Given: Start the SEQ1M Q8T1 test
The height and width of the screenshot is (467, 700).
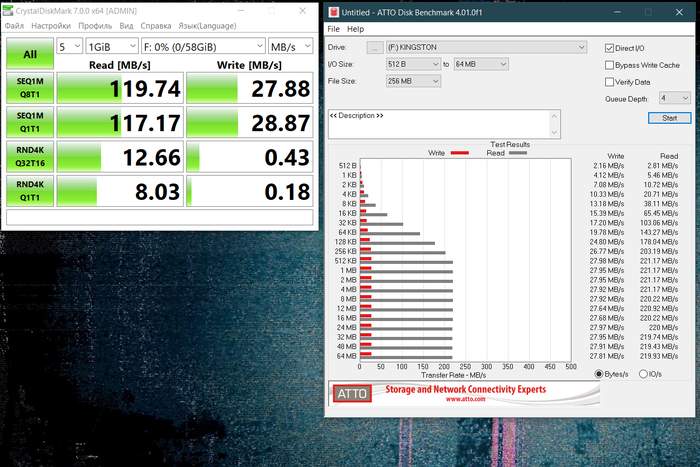Looking at the screenshot, I should tap(30, 88).
